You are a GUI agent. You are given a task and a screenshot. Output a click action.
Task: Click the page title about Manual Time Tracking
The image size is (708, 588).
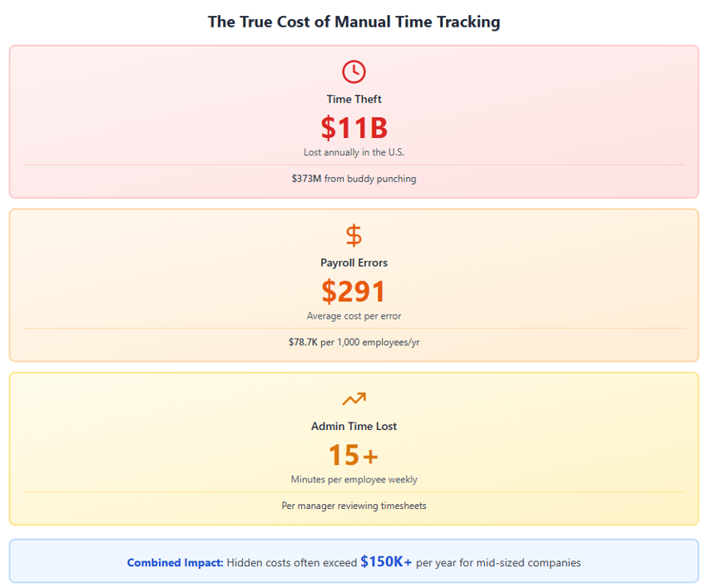(x=354, y=22)
